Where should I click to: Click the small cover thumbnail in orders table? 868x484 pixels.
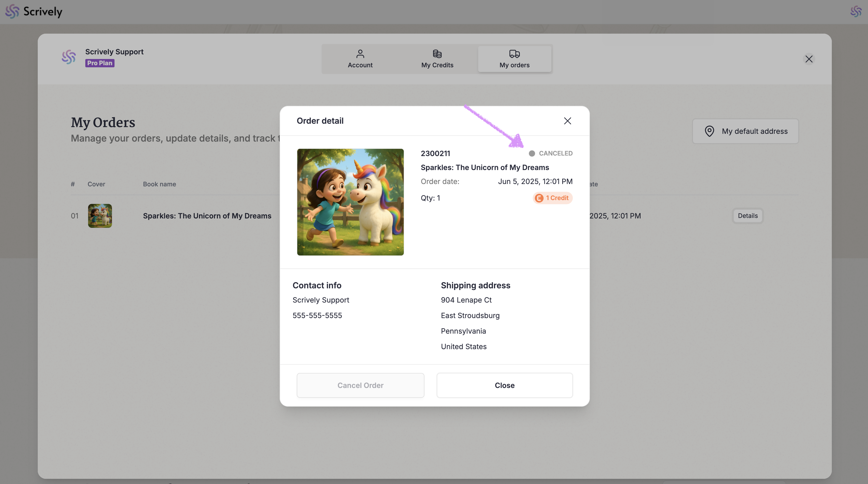[x=100, y=216]
